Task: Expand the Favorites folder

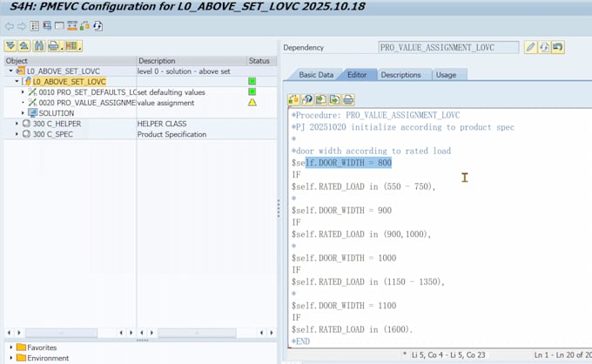Action: click(11, 347)
